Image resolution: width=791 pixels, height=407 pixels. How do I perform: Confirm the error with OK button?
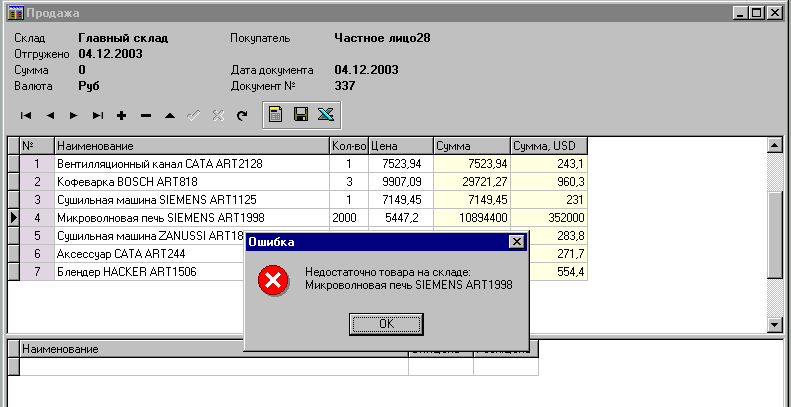(x=386, y=324)
